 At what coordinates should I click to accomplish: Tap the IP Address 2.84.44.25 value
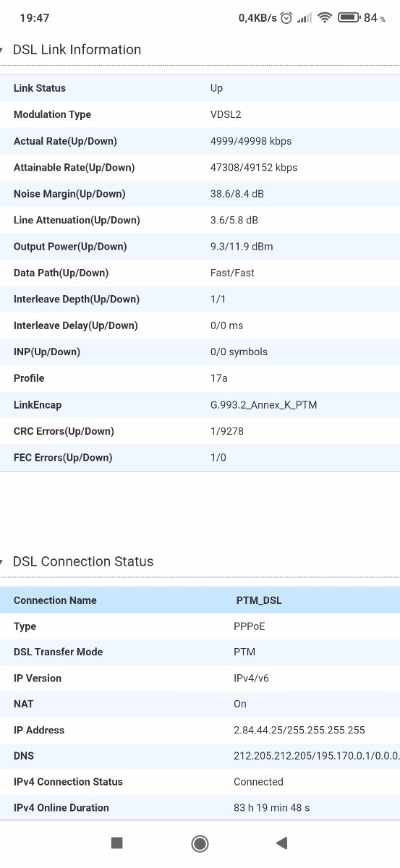tap(299, 730)
